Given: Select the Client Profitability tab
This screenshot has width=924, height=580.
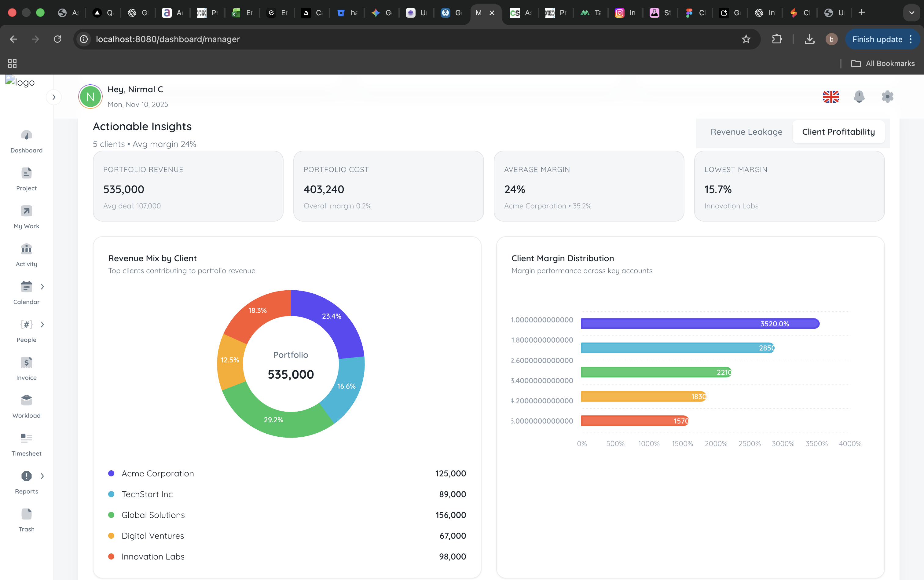Looking at the screenshot, I should (838, 132).
